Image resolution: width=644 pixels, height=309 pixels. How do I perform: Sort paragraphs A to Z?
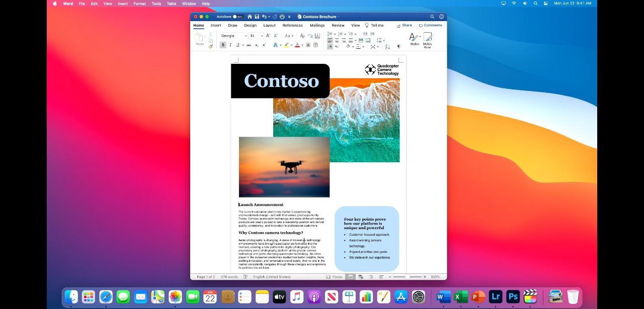[x=387, y=46]
